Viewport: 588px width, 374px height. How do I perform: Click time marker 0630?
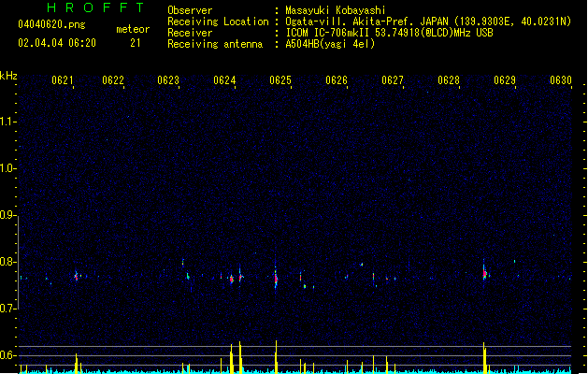561,80
